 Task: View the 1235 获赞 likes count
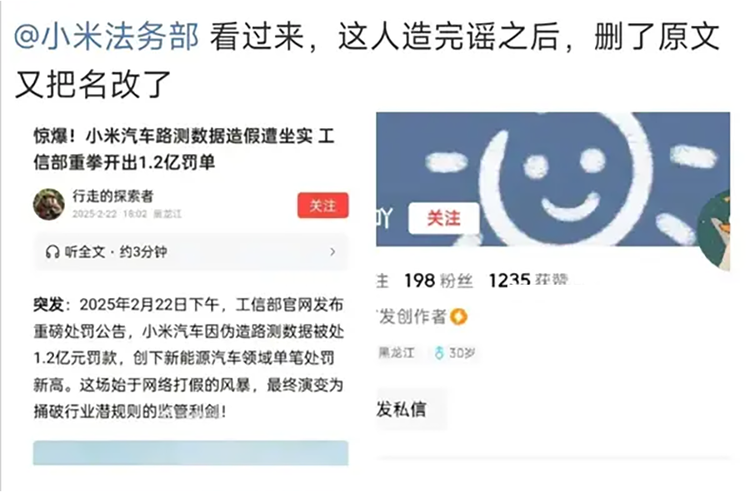(528, 281)
